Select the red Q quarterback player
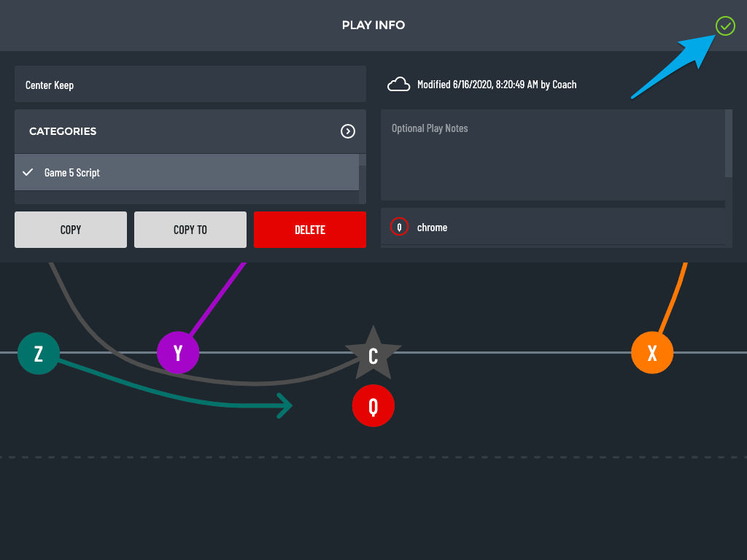 click(x=373, y=405)
